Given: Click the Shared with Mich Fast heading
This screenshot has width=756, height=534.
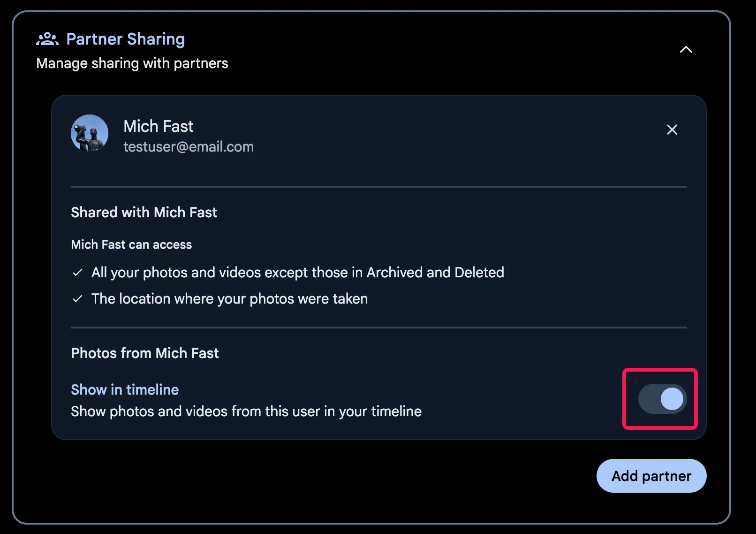Looking at the screenshot, I should click(x=144, y=213).
